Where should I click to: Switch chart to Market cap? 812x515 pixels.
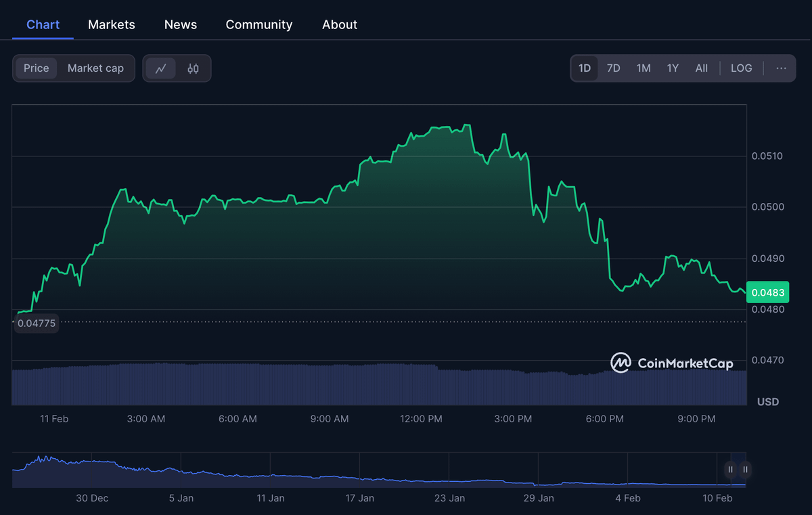[95, 68]
